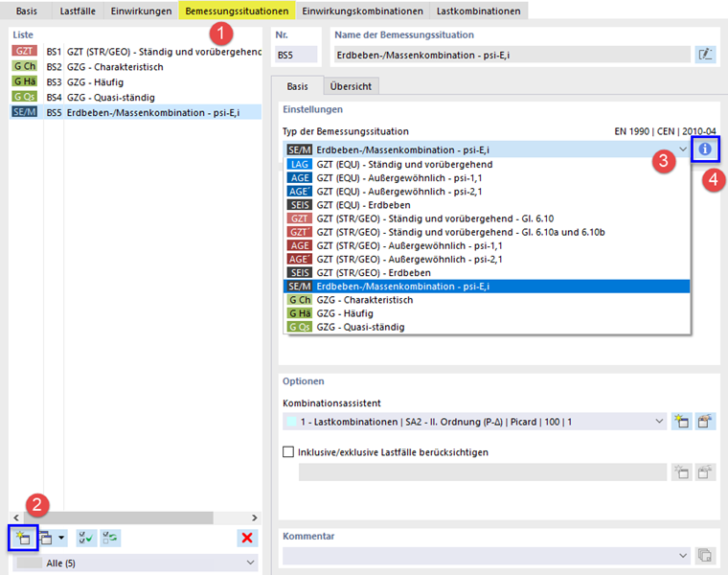Choose GZT (STR/GEO) - Außergewöhnlich - psi-1,1
Screen dimensions: 728x575
[x=487, y=245]
